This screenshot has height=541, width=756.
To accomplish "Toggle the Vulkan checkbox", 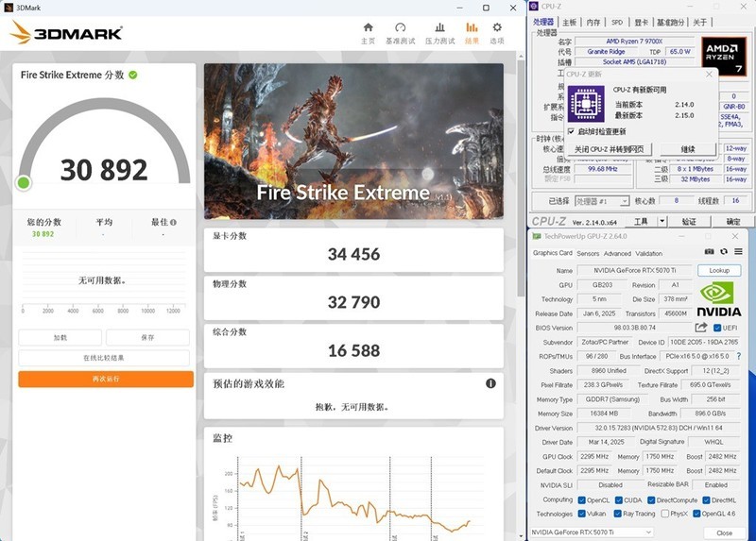I will (x=581, y=514).
